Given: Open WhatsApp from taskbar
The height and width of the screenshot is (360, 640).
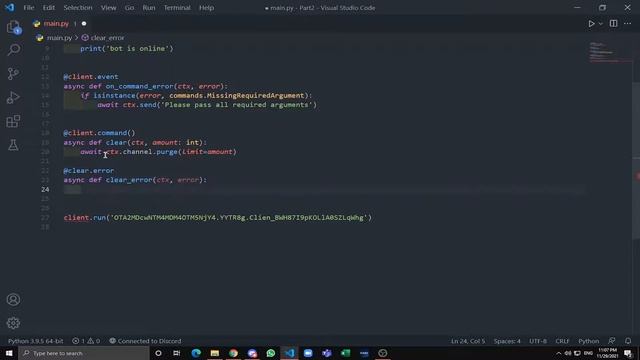Looking at the screenshot, I should [271, 353].
